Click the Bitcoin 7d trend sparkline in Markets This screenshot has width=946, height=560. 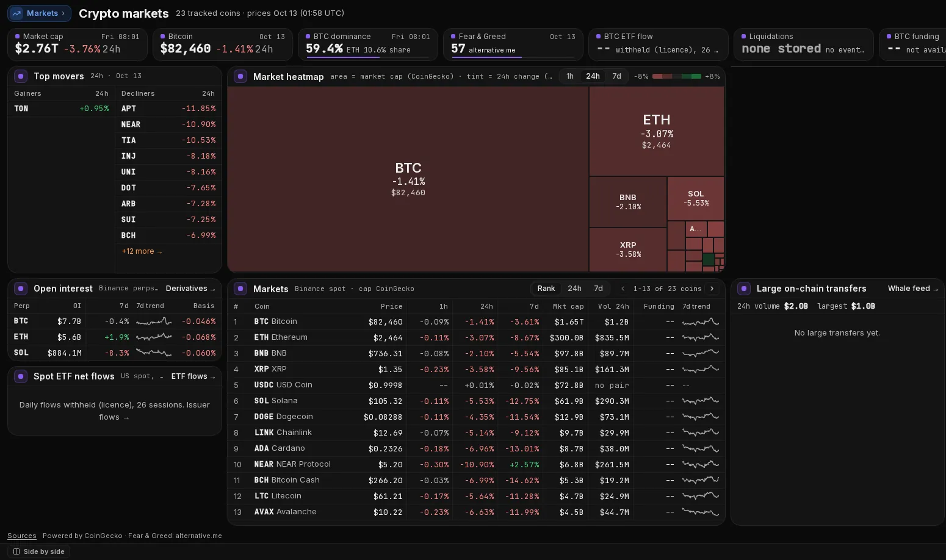pos(700,321)
